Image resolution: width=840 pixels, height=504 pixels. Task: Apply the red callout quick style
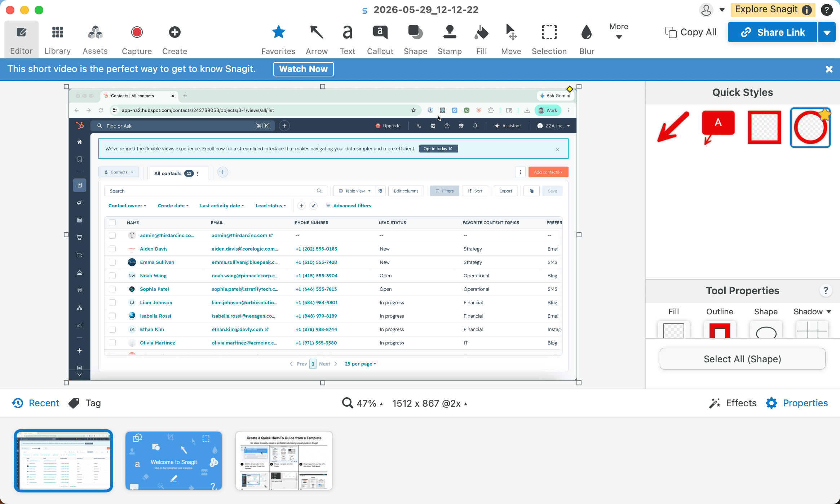coord(718,127)
